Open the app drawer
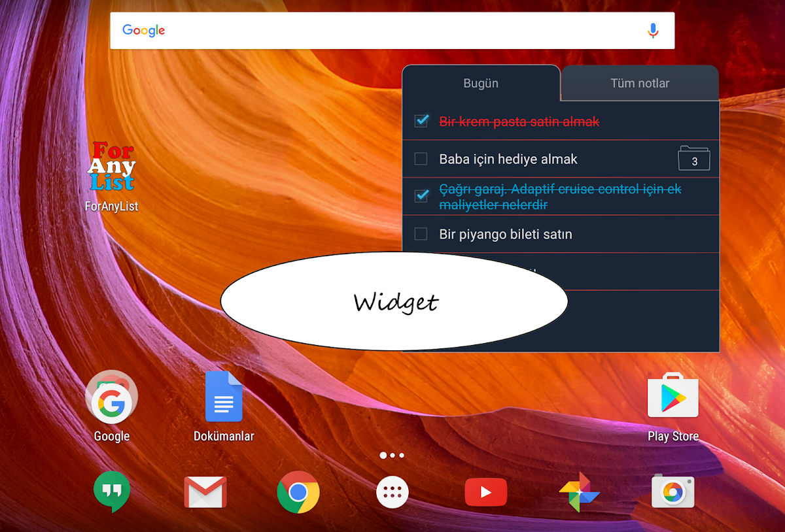This screenshot has width=785, height=532. coord(392,492)
